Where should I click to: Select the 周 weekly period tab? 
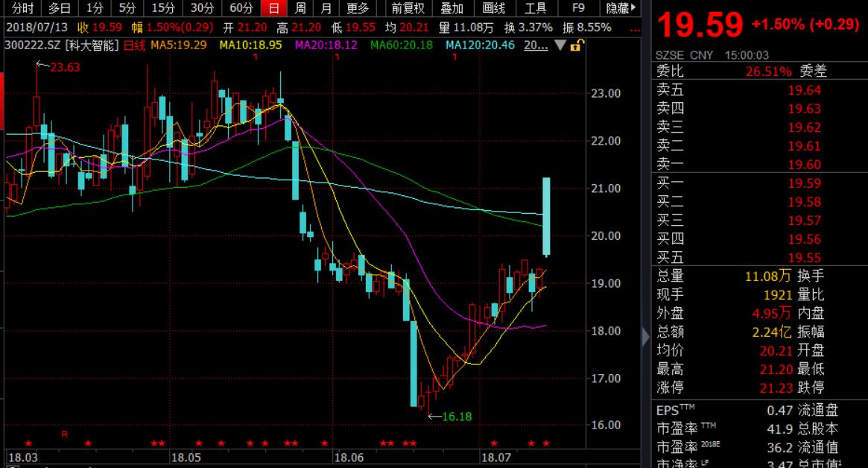click(300, 8)
